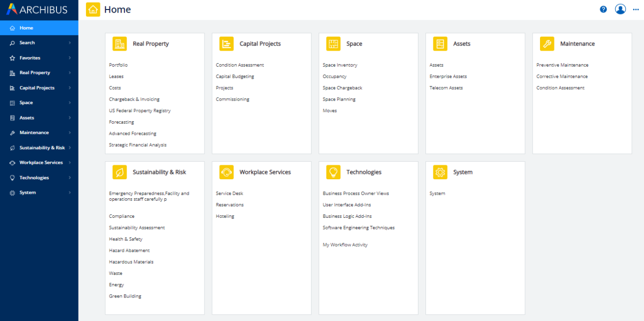Screen dimensions: 644x321
Task: Click the System gear icon tile
Action: (x=440, y=172)
